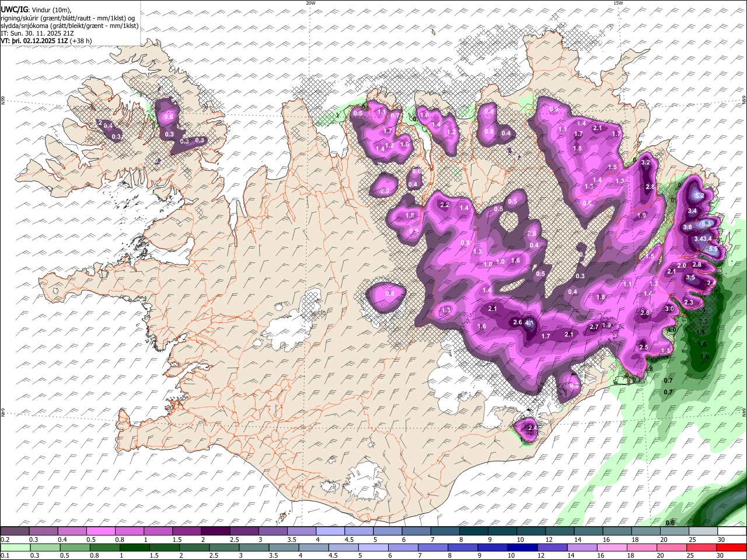Select the bright red swatch above 30 in the lower legend
747x560 pixels.
pyautogui.click(x=732, y=547)
